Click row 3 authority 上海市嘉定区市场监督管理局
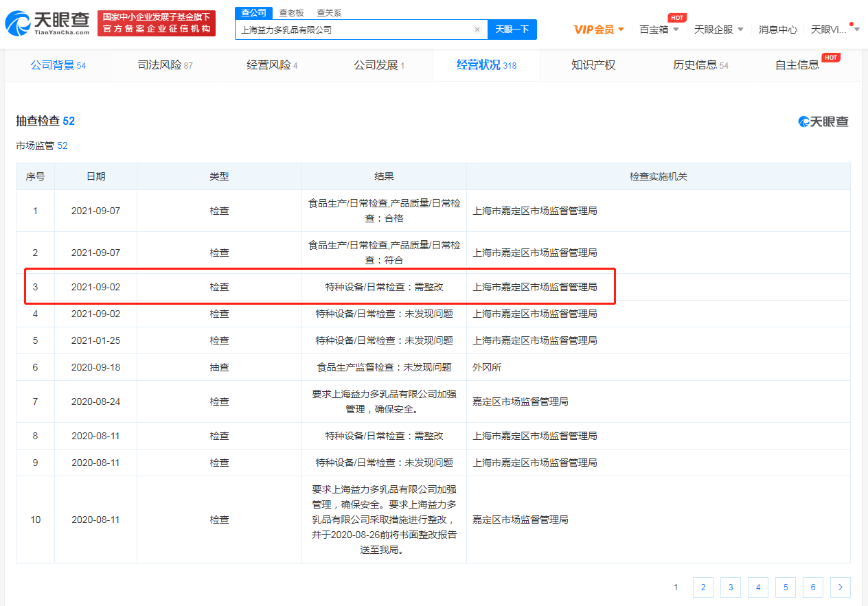Viewport: 868px width, 606px height. pyautogui.click(x=535, y=287)
